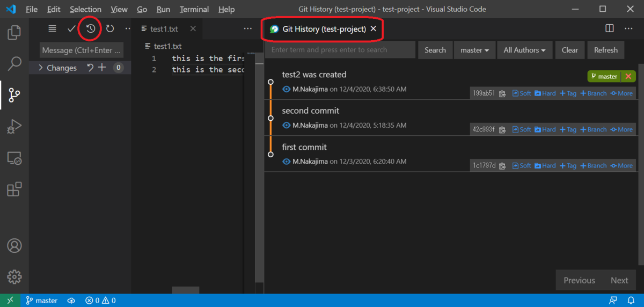Viewport: 644px width, 307px height.
Task: Copy commit hash 199ab51 to clipboard
Action: click(x=502, y=93)
